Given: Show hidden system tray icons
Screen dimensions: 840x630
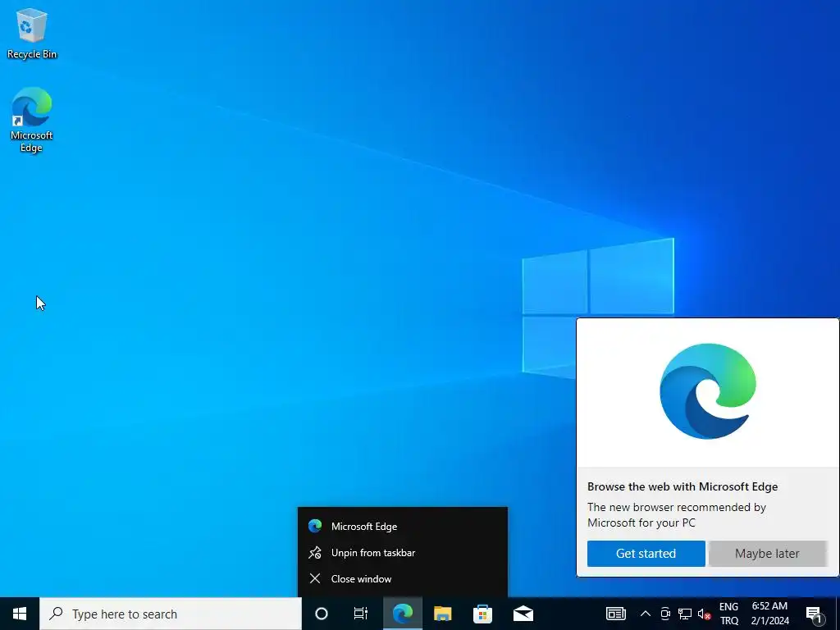Looking at the screenshot, I should [646, 614].
